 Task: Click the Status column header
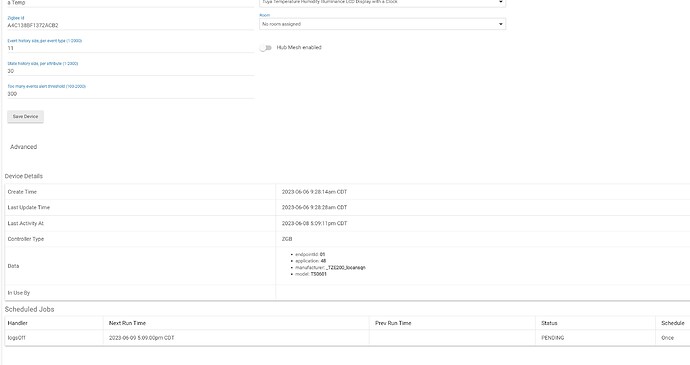pyautogui.click(x=549, y=323)
